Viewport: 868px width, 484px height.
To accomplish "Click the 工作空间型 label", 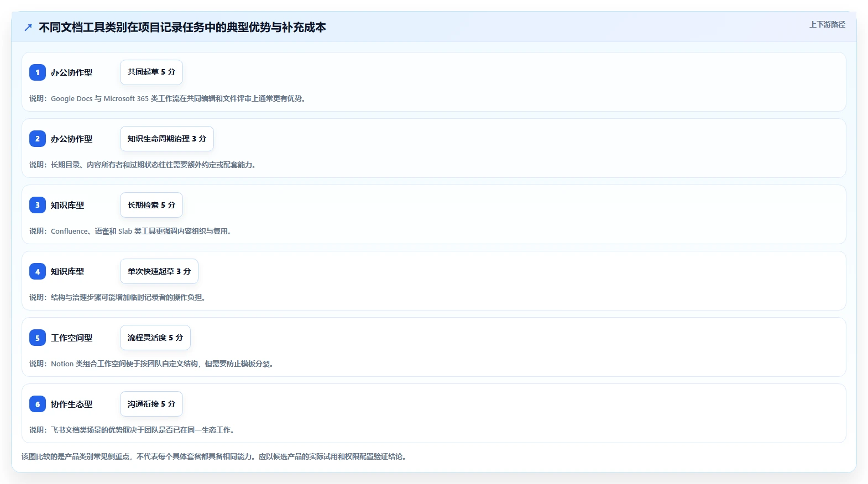I will tap(71, 338).
